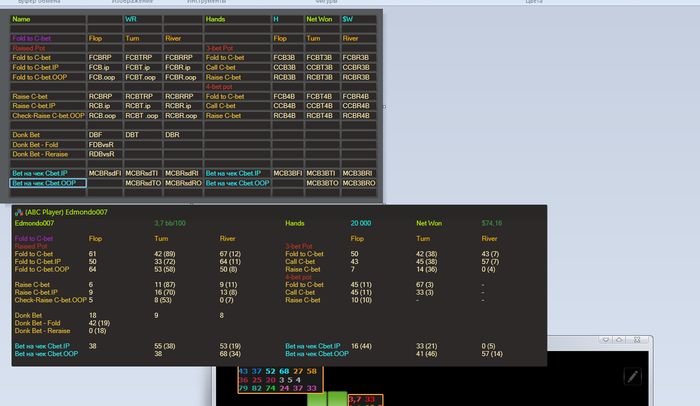Click the orange-bordered HUD stats box
Image resolution: width=700 pixels, height=406 pixels.
(x=280, y=380)
